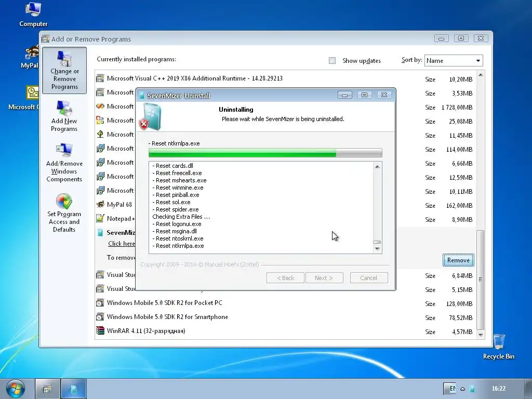Click the SevenMizer tray icon
532x399 pixels.
472,389
